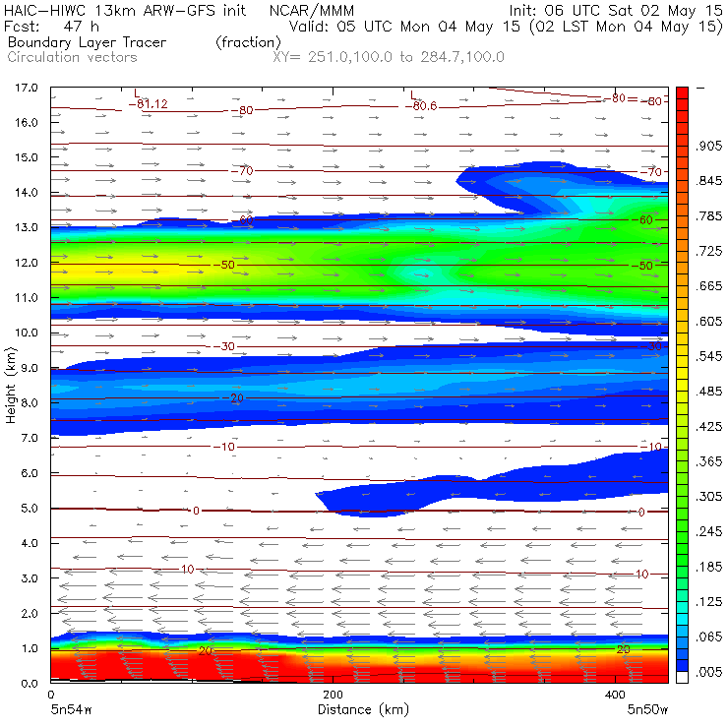This screenshot has width=728, height=728.
Task: Select the '13.0' height axis tick label
Action: (27, 227)
